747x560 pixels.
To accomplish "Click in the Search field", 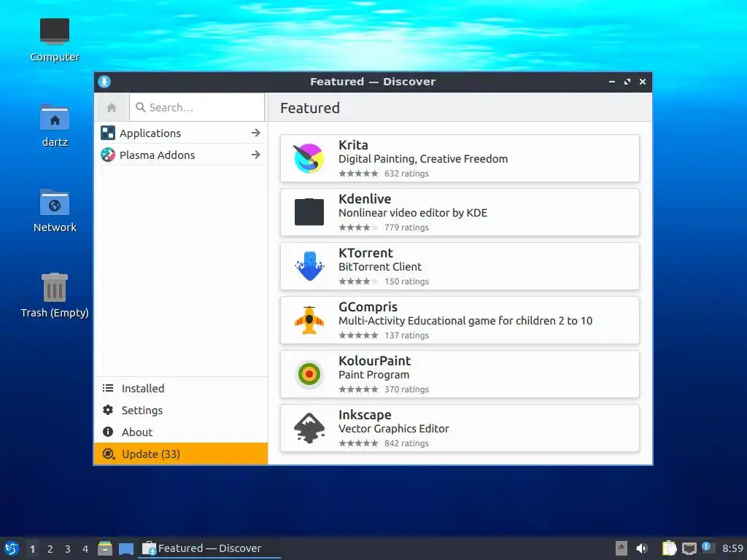I will click(197, 108).
